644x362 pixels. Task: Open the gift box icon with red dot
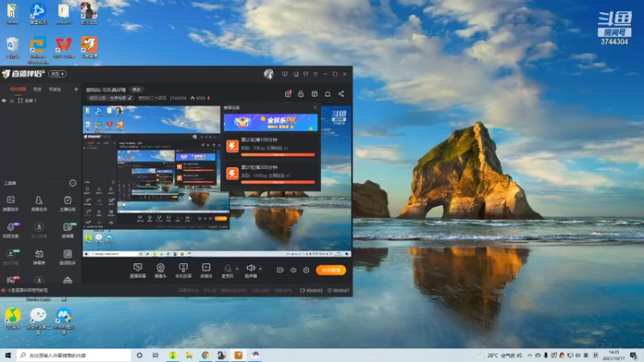click(288, 94)
